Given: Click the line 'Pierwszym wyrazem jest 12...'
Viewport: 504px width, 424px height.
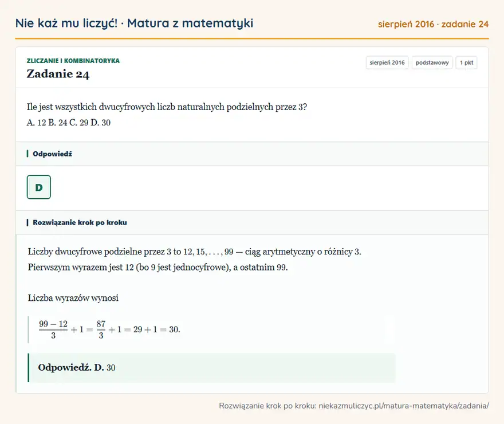Looking at the screenshot, I should click(x=158, y=267).
